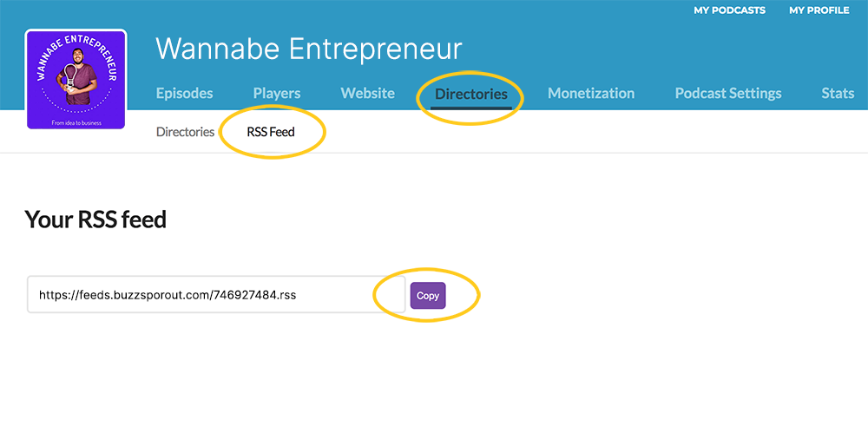868x426 pixels.
Task: Click 'From idea to business' tagline on artwork
Action: tap(76, 124)
